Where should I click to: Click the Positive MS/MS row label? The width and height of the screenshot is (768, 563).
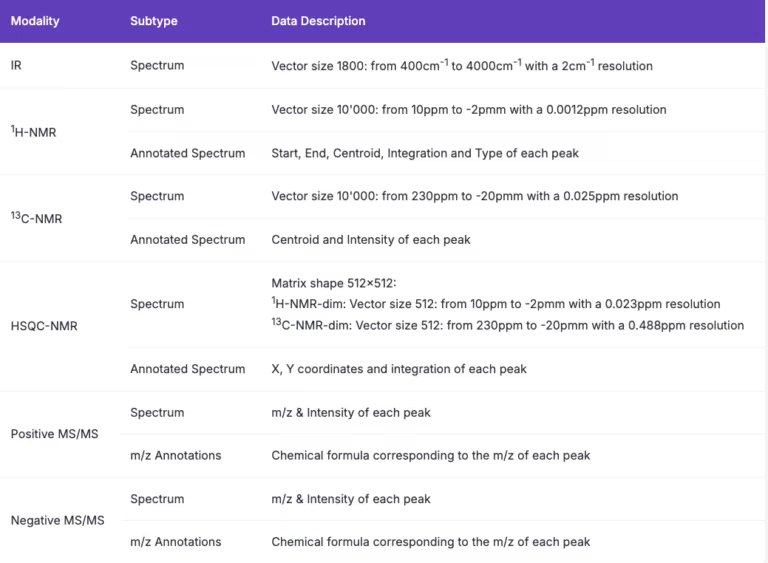coord(54,434)
